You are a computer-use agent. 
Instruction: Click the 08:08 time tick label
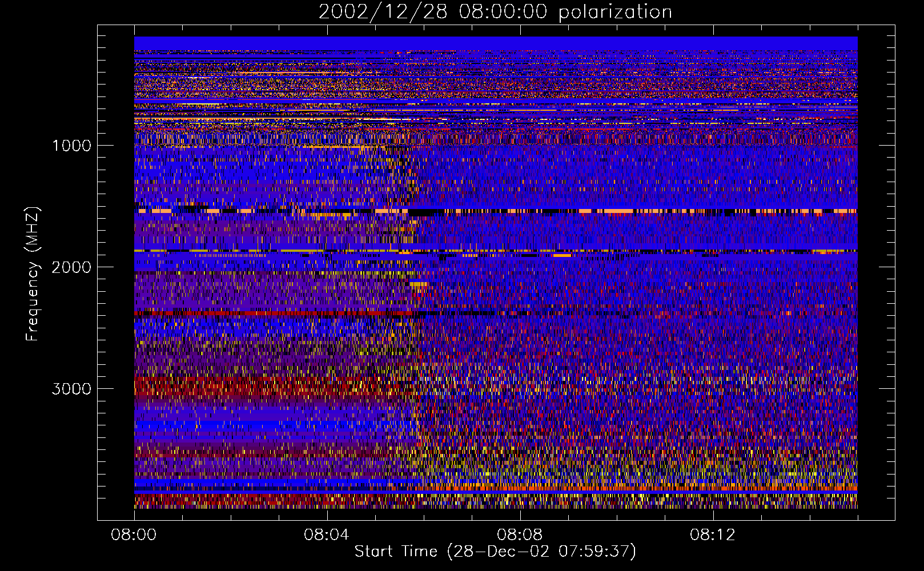[520, 535]
